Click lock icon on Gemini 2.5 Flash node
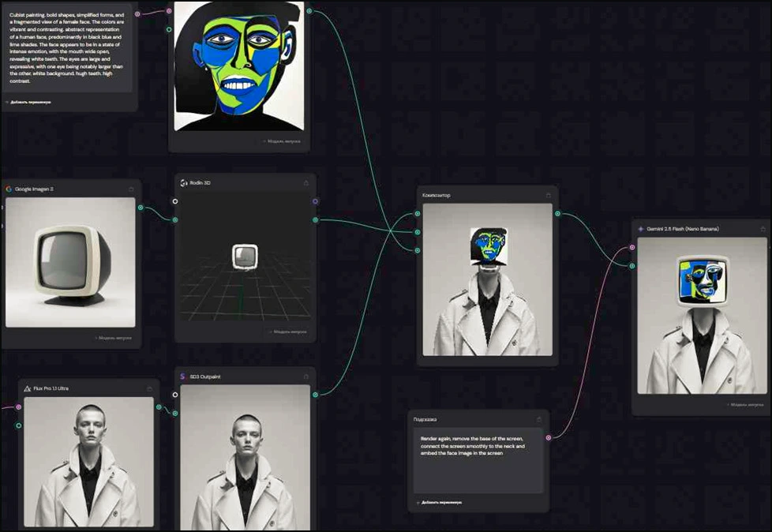The width and height of the screenshot is (772, 532). (x=761, y=229)
